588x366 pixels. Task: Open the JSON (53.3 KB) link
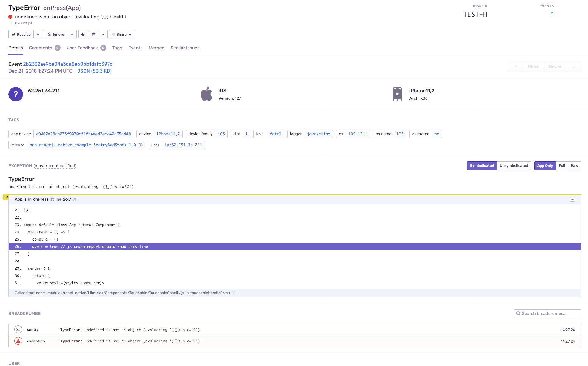pos(94,71)
